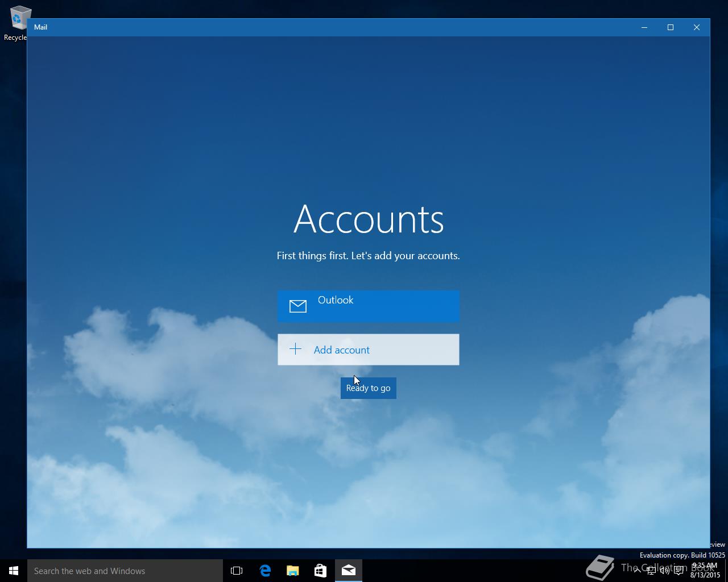The height and width of the screenshot is (582, 728).
Task: Minimize the Mail window
Action: point(644,27)
